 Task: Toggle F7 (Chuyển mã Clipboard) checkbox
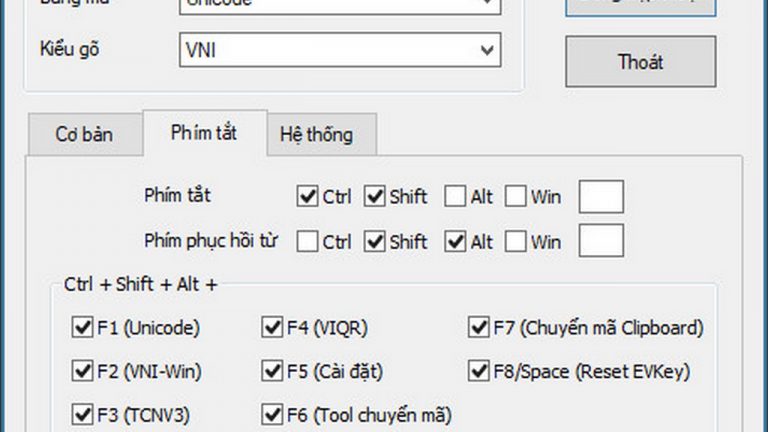tap(479, 327)
